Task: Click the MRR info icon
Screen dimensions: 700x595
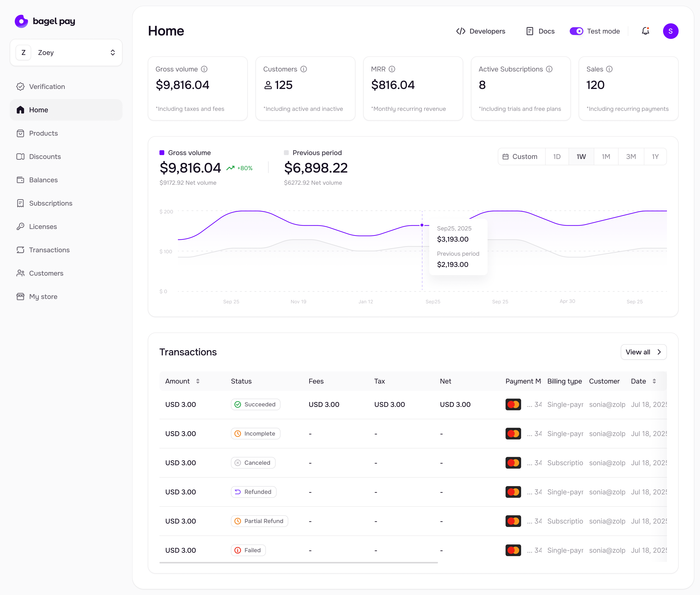Action: 392,69
